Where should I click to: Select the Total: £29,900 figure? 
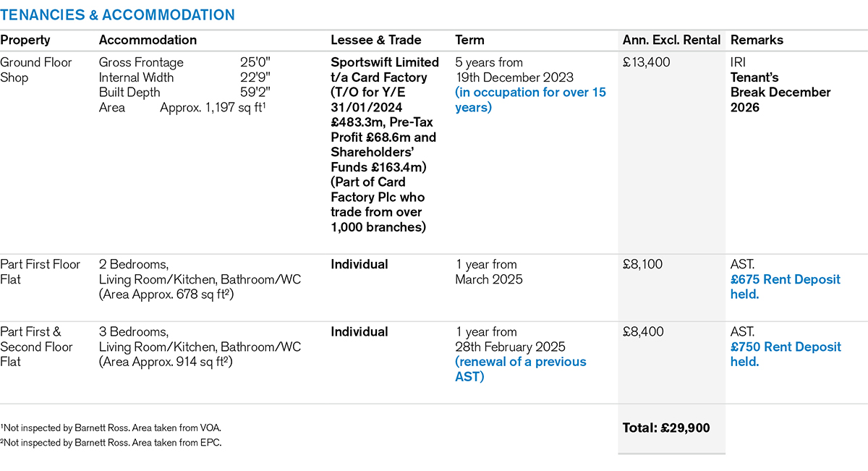666,428
